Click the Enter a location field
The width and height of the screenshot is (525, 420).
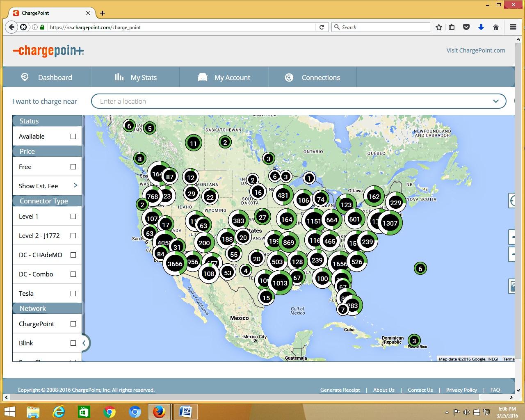click(x=299, y=101)
